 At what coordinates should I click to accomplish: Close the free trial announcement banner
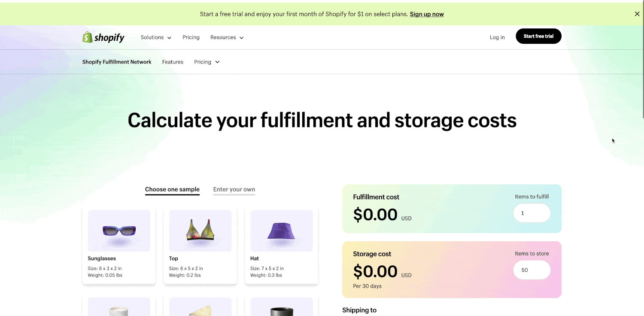click(x=637, y=14)
